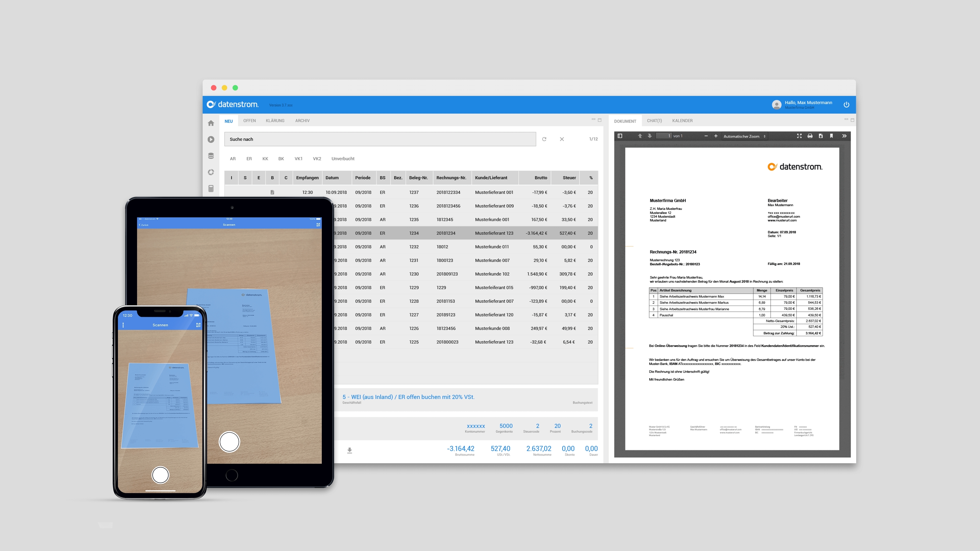
Task: Switch to the OFFEN tab
Action: pos(249,121)
